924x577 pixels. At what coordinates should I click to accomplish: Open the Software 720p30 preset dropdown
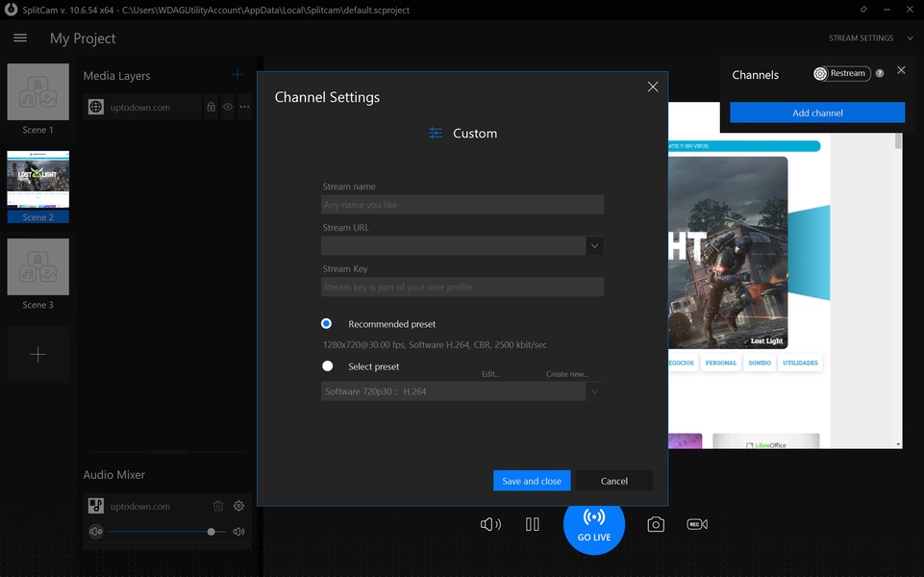click(x=594, y=391)
